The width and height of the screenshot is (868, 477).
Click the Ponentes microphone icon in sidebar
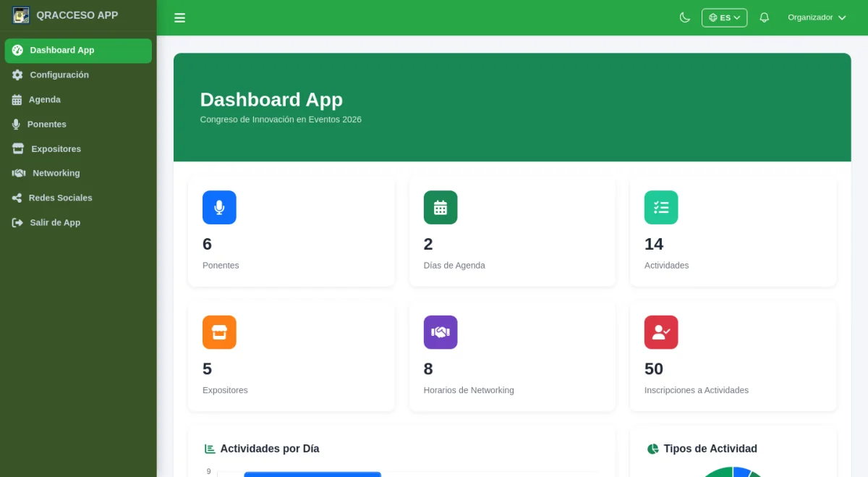click(x=16, y=124)
